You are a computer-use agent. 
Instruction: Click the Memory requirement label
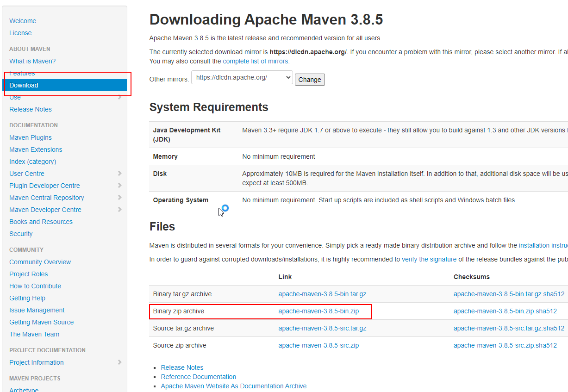coord(165,156)
